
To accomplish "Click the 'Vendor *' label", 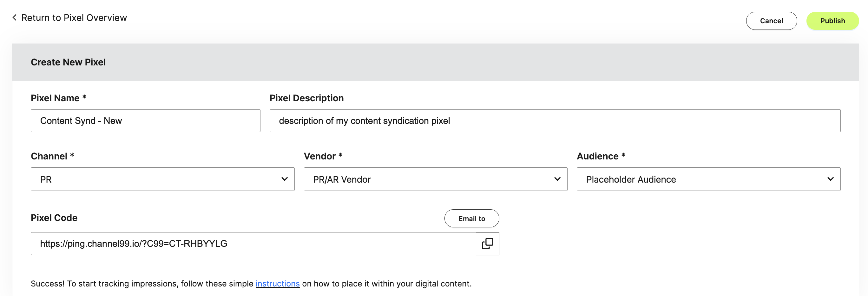I will (323, 156).
